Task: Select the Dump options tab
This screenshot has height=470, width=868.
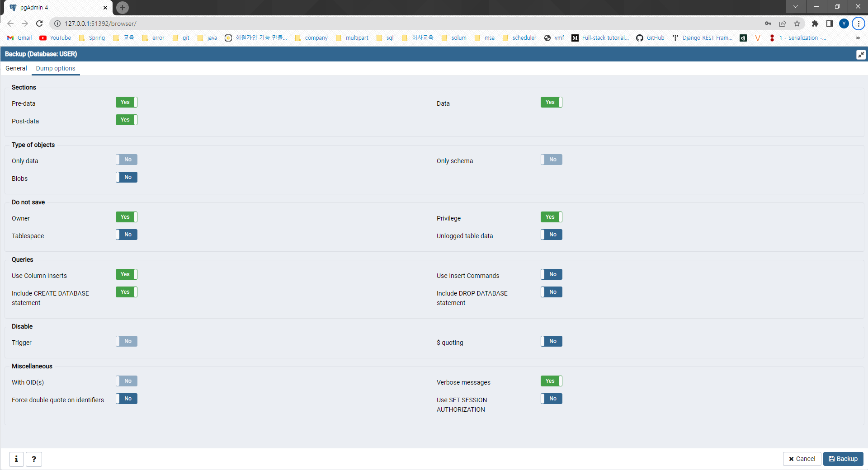Action: (56, 68)
